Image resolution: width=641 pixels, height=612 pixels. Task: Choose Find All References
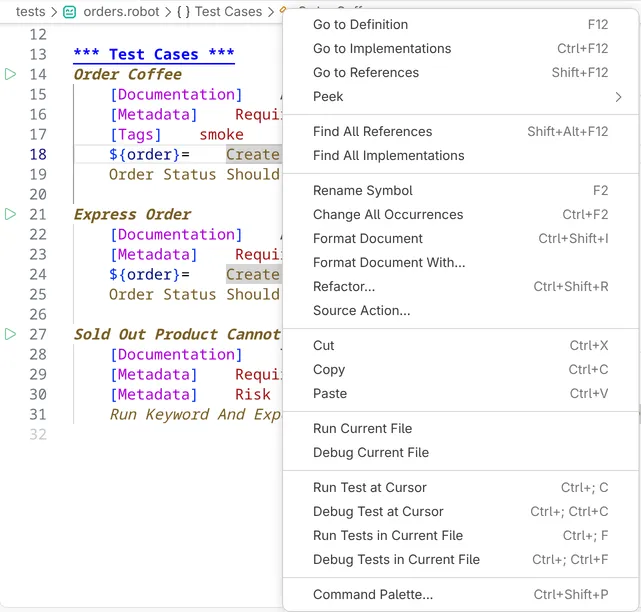tap(461, 132)
